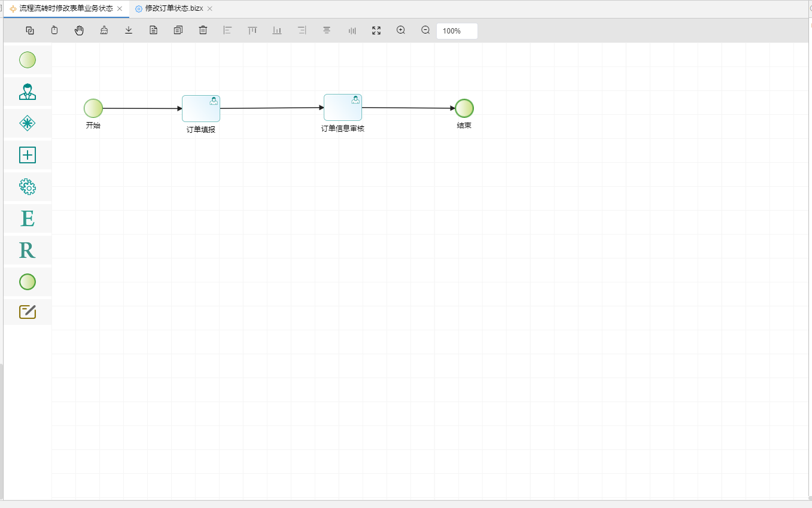
Task: Click the 100% zoom level field
Action: coord(457,31)
